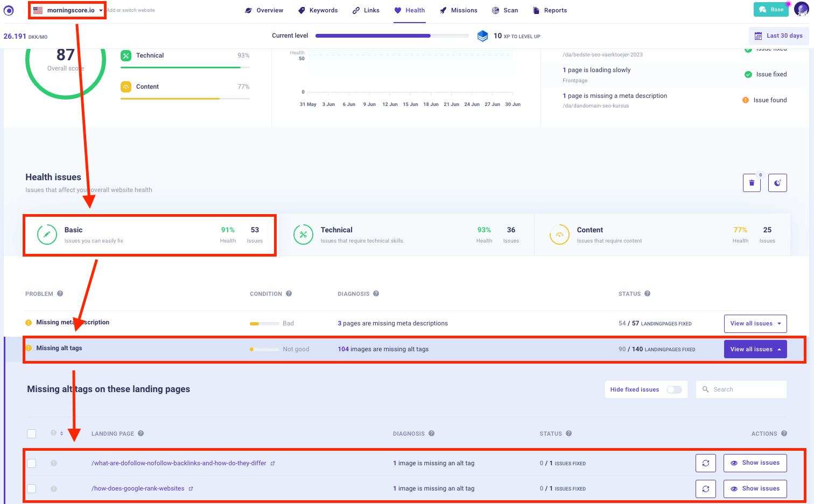Click the Morningscore logo icon

pyautogui.click(x=9, y=10)
